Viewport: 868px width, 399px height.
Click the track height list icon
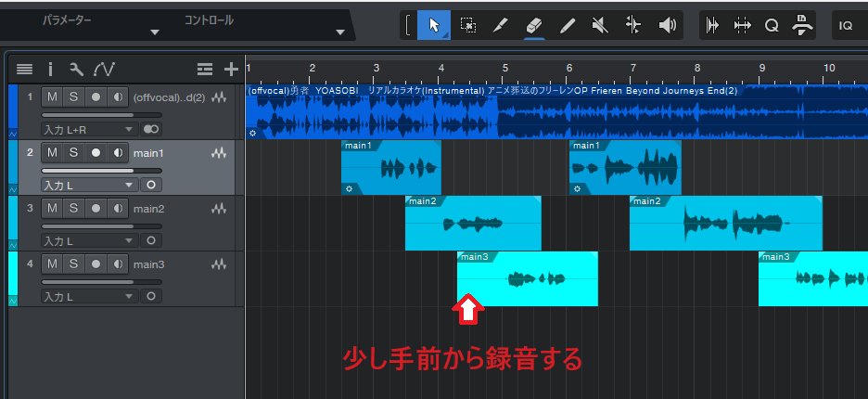205,70
